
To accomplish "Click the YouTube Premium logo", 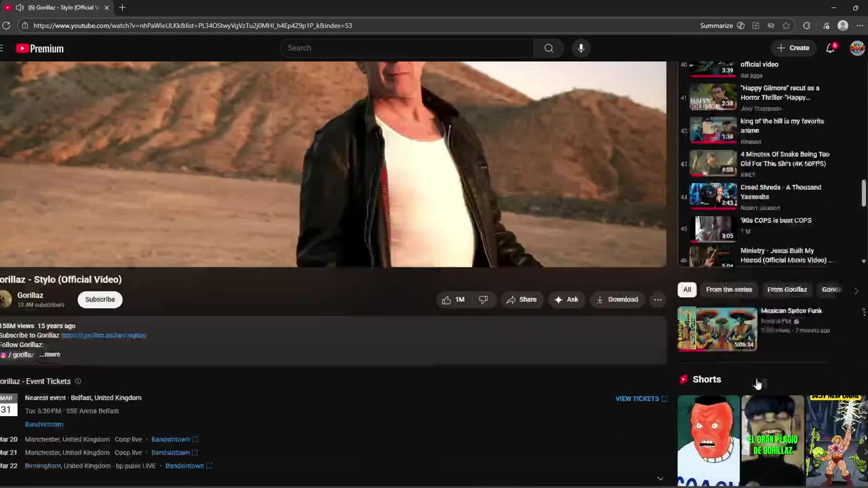I will pyautogui.click(x=39, y=48).
